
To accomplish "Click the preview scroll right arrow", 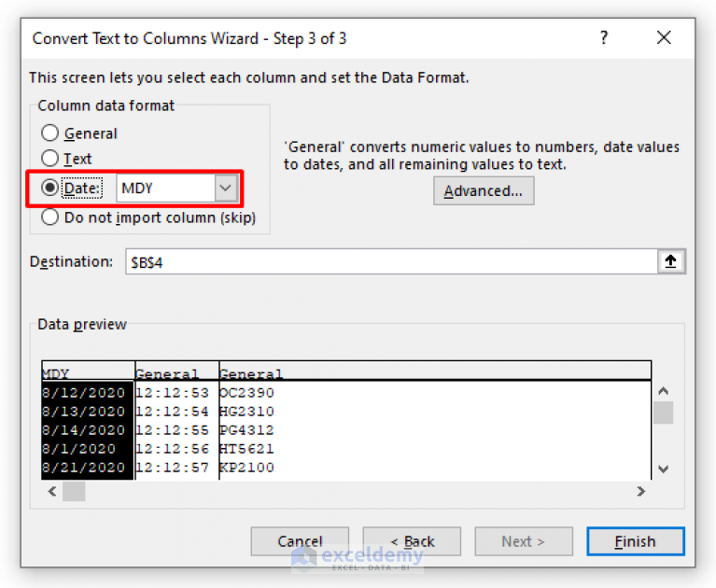I will [x=641, y=491].
